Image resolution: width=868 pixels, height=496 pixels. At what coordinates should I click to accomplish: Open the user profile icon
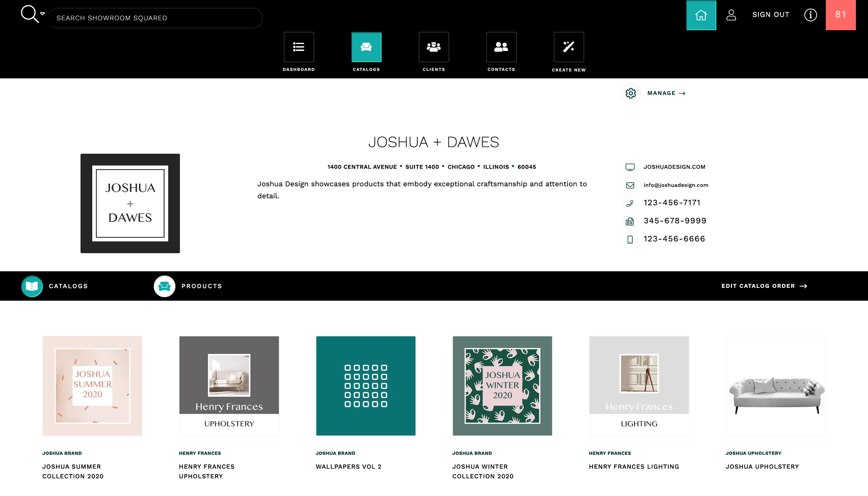(731, 15)
